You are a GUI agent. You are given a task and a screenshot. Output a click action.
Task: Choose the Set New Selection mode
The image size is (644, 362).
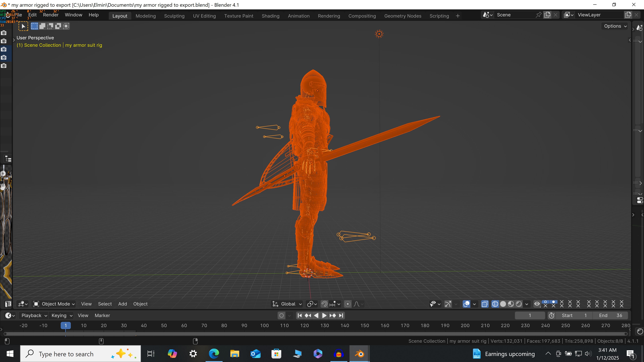coord(35,26)
